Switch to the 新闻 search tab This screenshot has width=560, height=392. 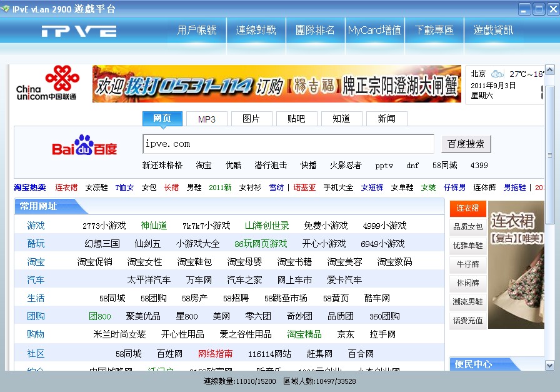coord(386,119)
